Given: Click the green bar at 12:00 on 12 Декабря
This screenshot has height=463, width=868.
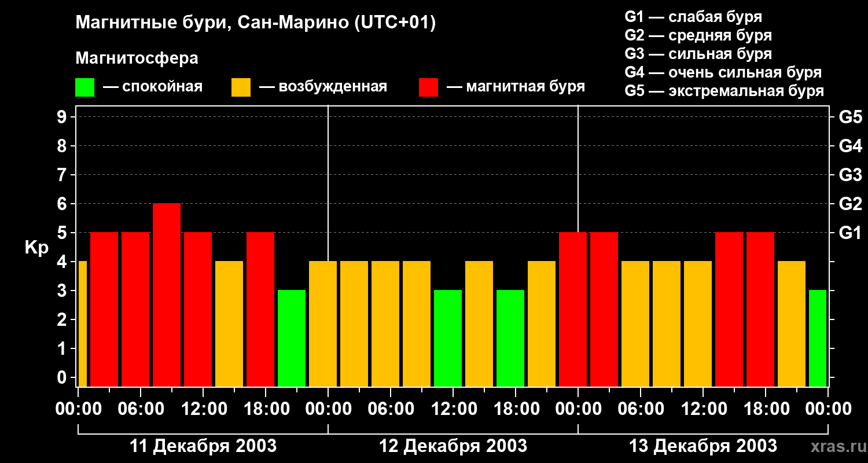Looking at the screenshot, I should click(448, 338).
